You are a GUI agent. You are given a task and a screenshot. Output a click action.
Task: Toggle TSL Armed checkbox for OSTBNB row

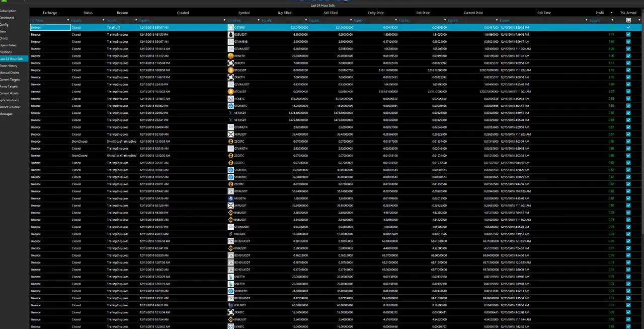click(x=628, y=27)
